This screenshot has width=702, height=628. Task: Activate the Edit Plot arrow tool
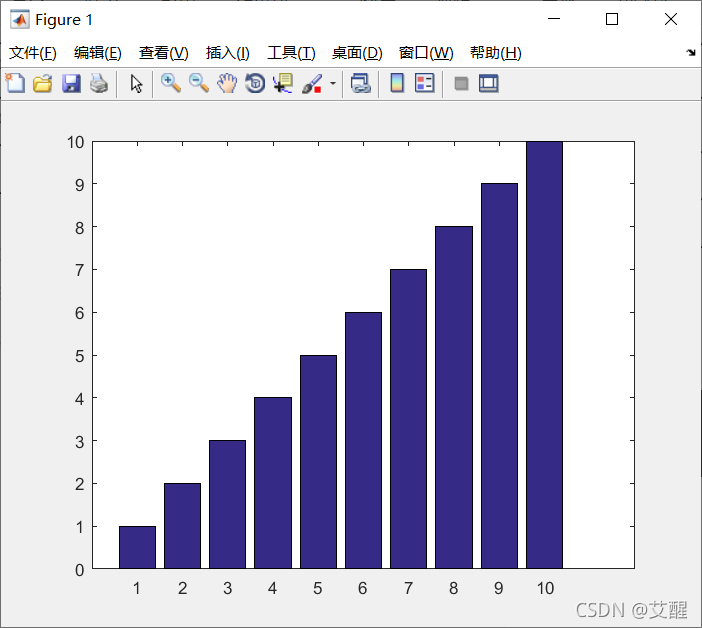click(x=136, y=84)
